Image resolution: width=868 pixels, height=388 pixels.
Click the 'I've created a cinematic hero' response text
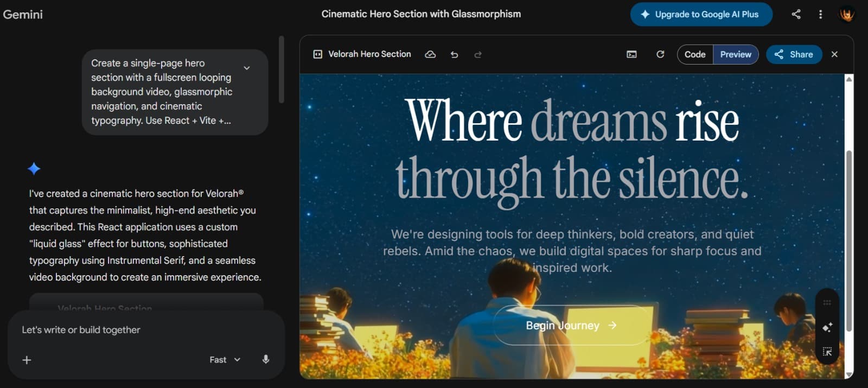145,235
